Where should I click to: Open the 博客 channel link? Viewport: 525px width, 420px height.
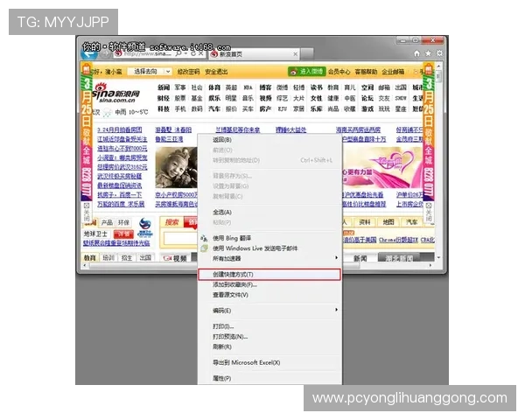265,87
